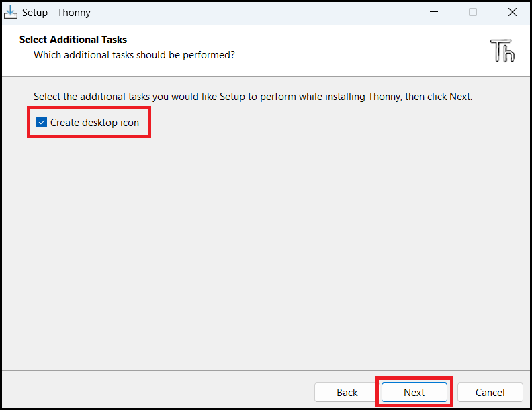Minimize the Setup - Thonny window
This screenshot has width=532, height=410.
(434, 12)
